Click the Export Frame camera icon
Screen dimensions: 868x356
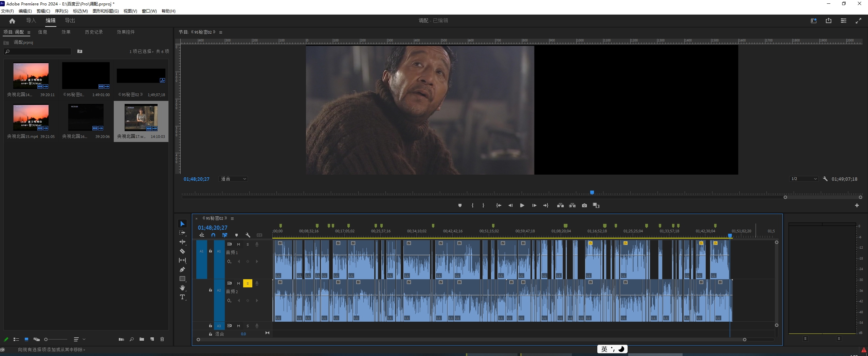click(x=584, y=206)
